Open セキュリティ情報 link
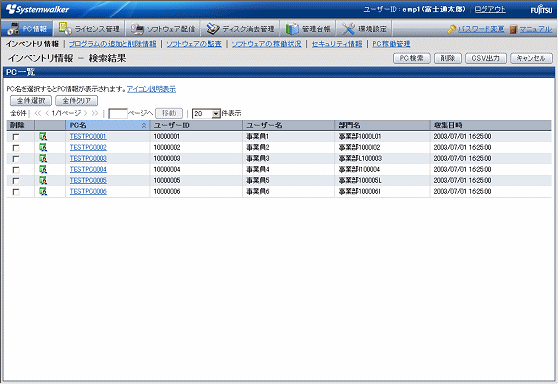Screen dimensions: 558x384 [x=337, y=44]
